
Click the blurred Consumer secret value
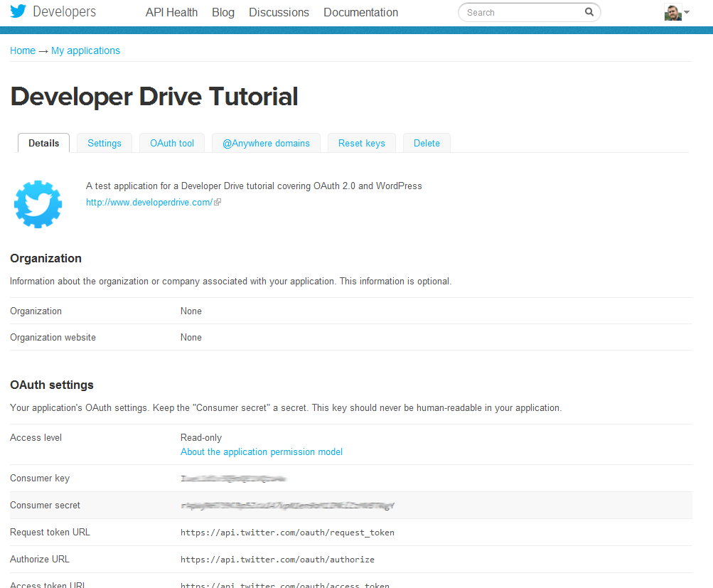(x=287, y=506)
